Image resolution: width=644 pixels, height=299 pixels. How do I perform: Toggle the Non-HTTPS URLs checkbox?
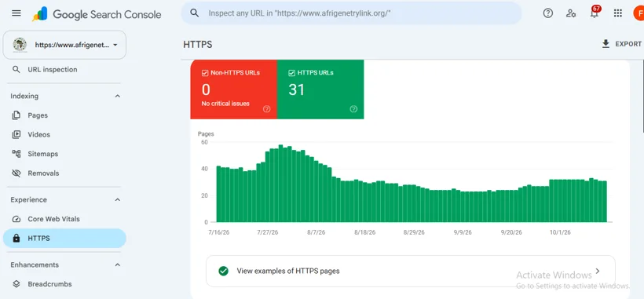(205, 73)
